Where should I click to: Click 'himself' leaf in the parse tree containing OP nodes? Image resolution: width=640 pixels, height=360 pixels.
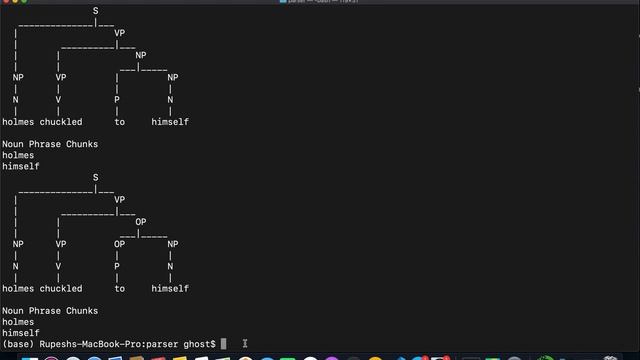[x=170, y=289]
